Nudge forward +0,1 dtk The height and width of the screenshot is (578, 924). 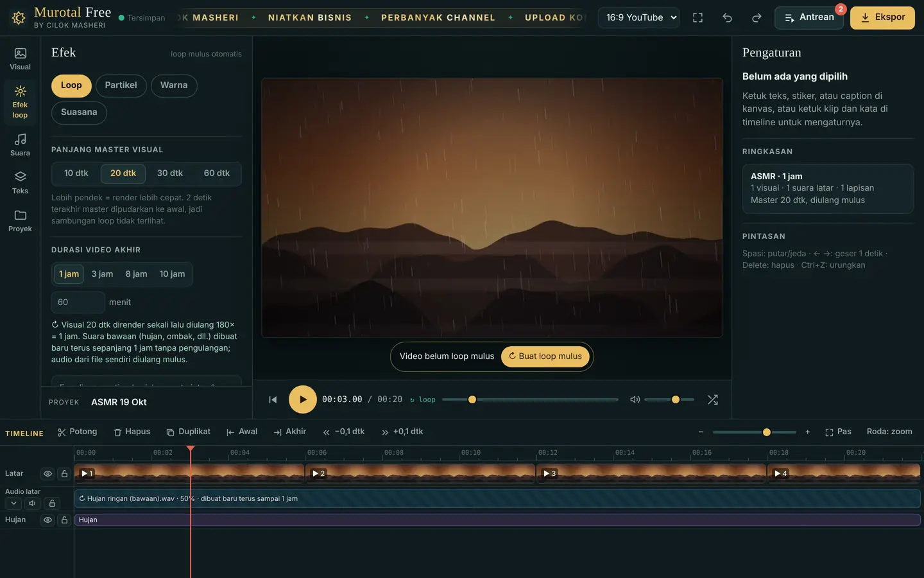tap(402, 432)
